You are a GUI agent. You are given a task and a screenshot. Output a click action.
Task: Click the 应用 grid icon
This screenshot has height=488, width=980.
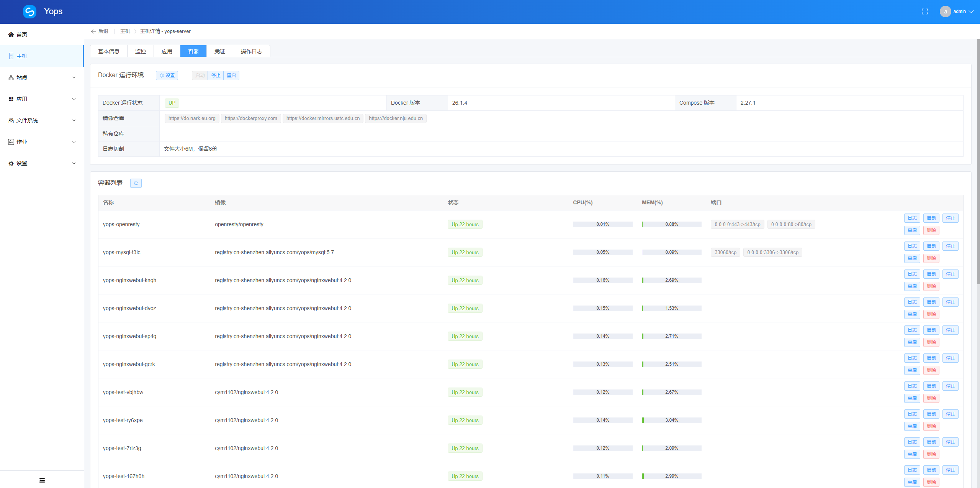pos(11,99)
